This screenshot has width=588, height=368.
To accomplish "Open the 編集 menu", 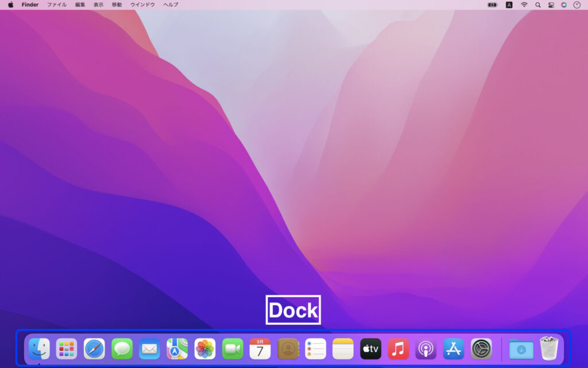I will [80, 5].
